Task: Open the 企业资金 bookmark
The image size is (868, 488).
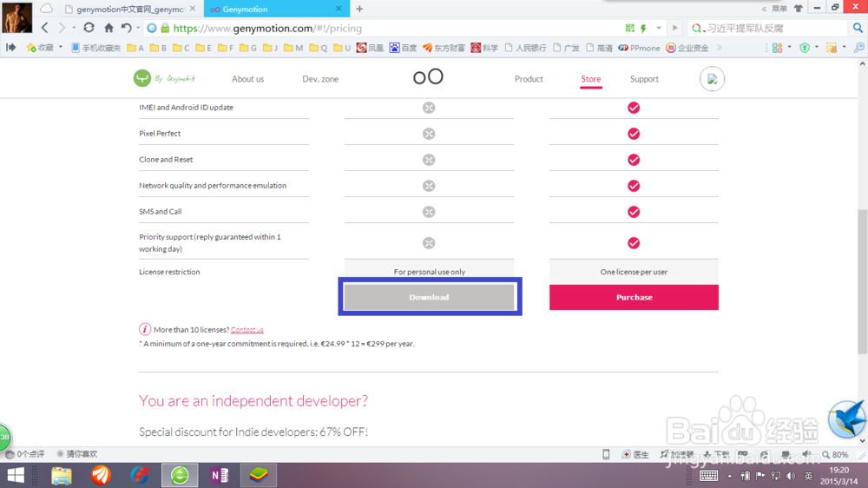Action: pyautogui.click(x=687, y=48)
